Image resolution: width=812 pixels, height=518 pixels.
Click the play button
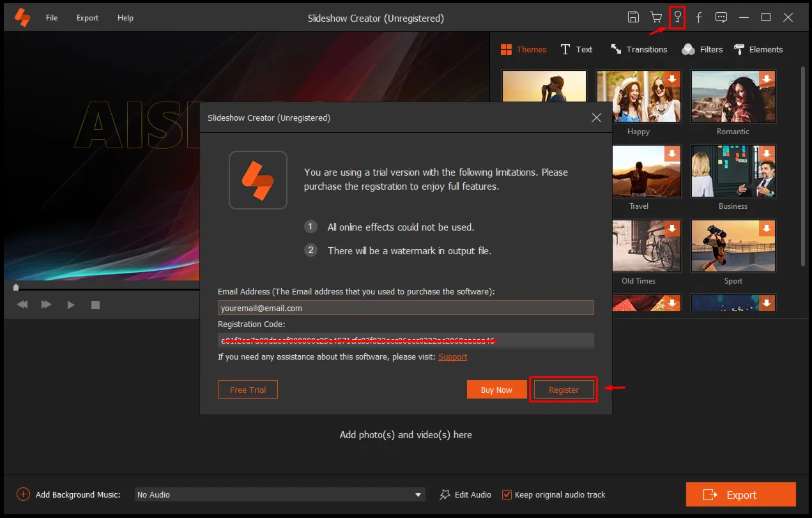[x=71, y=305]
